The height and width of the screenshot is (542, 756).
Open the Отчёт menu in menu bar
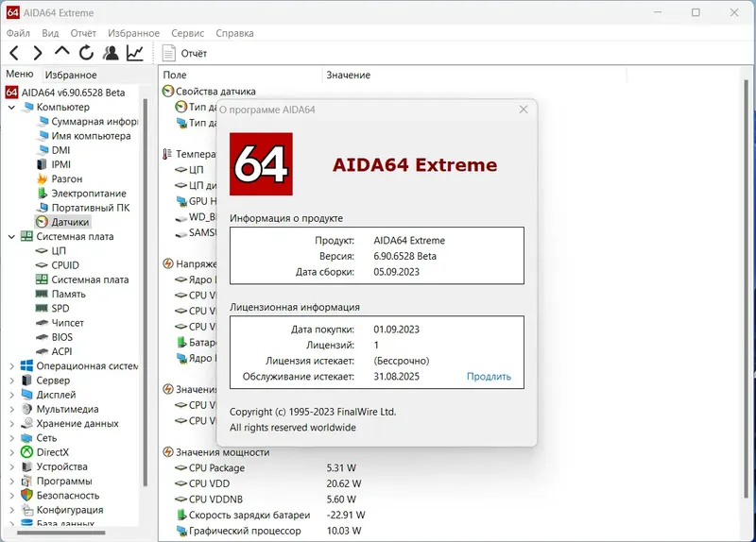[83, 33]
